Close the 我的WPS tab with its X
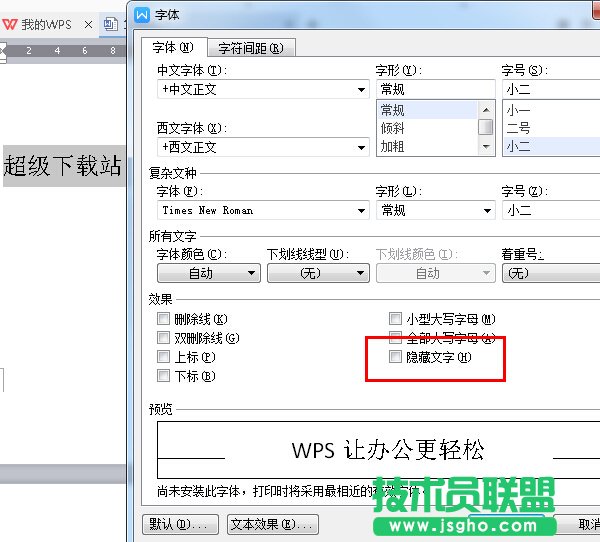The height and width of the screenshot is (542, 600). pyautogui.click(x=88, y=24)
